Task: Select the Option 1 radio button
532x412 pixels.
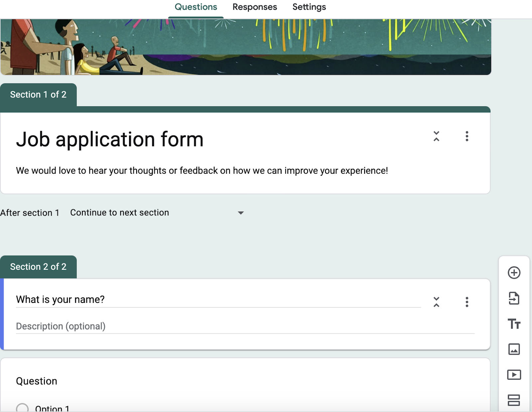Action: pos(23,408)
